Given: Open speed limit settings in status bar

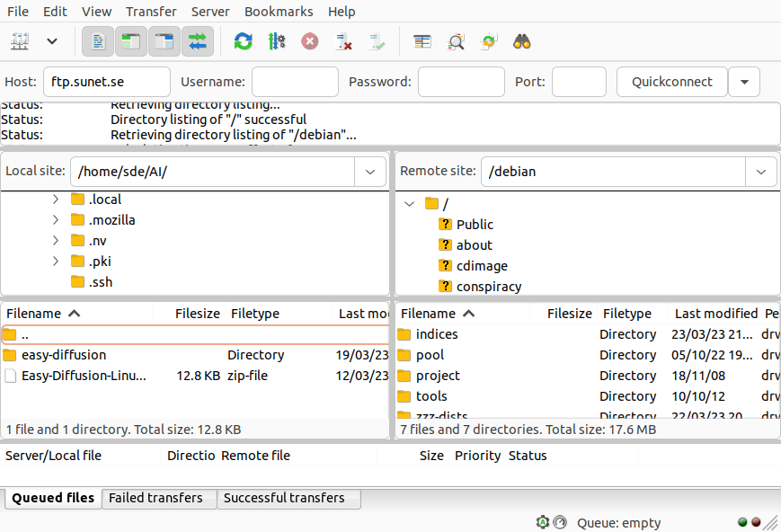Looking at the screenshot, I should 561,522.
